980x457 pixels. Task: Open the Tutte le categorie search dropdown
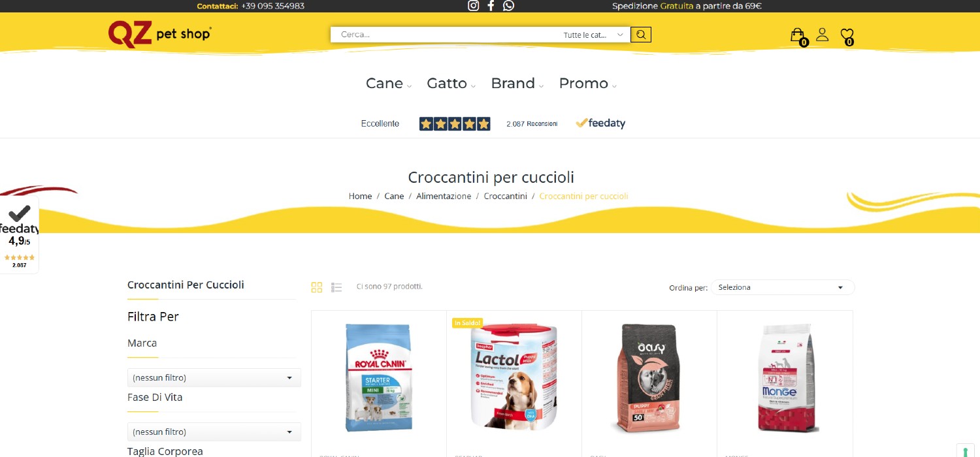tap(594, 35)
